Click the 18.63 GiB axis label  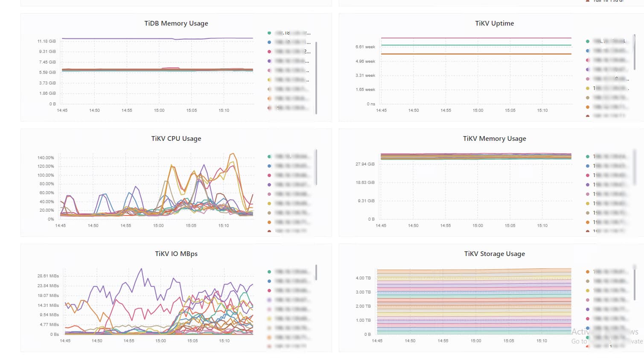[365, 183]
